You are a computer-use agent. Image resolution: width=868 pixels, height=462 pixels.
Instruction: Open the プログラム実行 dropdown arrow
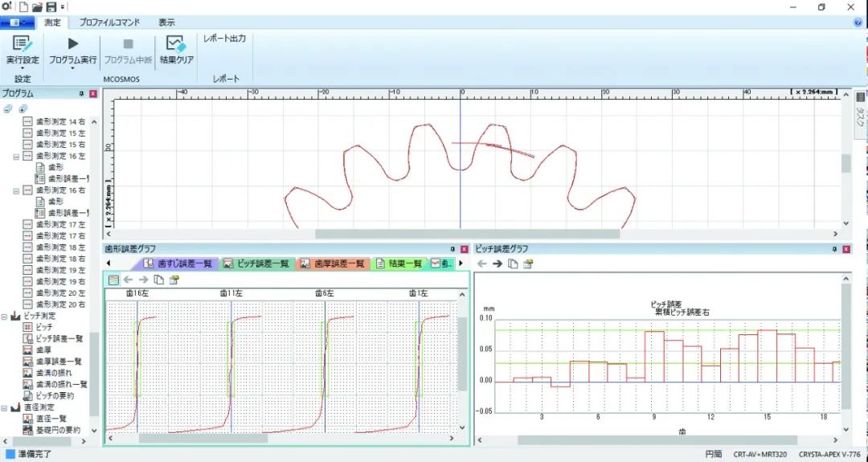pos(72,68)
